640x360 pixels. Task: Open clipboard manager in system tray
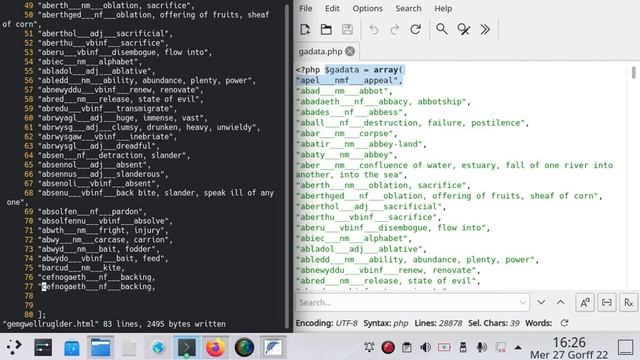tap(407, 347)
